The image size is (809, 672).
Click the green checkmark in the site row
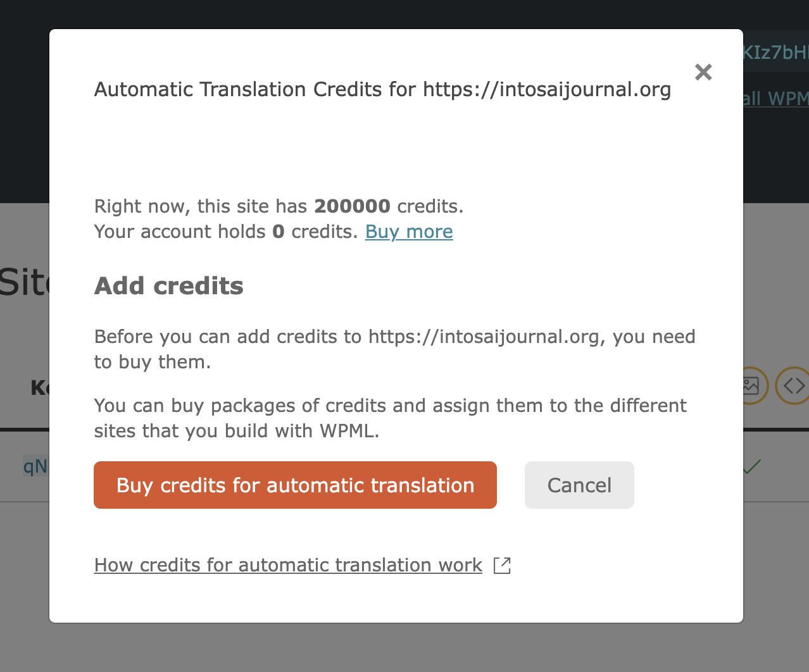click(751, 467)
